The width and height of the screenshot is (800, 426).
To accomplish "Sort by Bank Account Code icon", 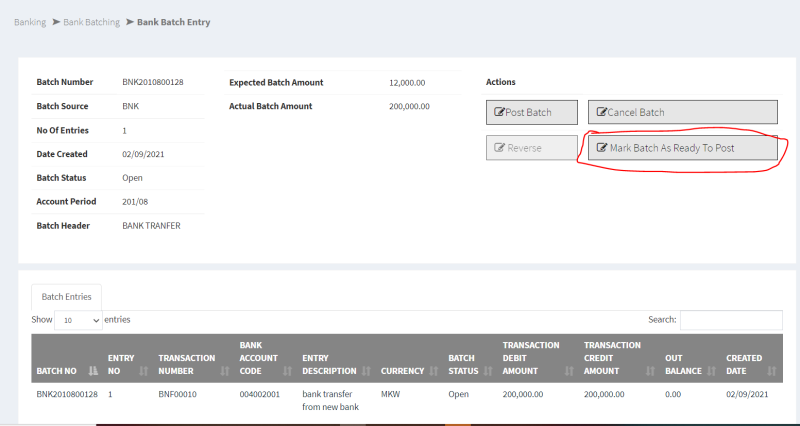I will pos(288,371).
